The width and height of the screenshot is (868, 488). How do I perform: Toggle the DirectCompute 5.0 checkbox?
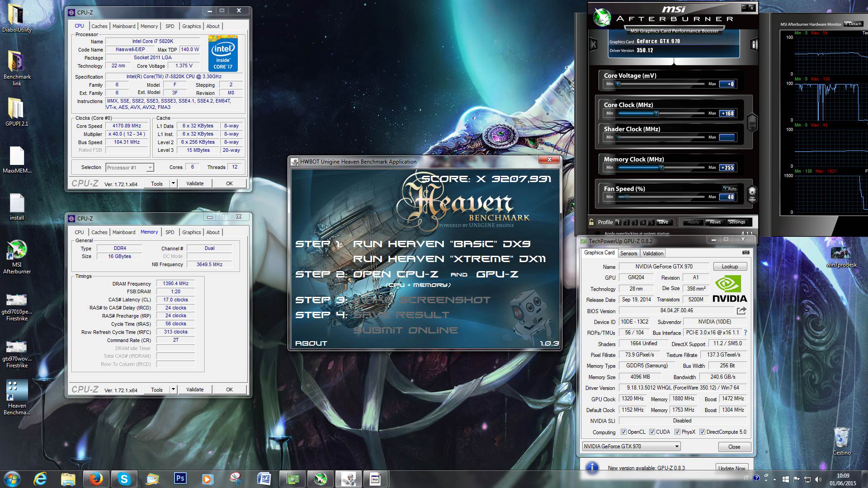(702, 432)
